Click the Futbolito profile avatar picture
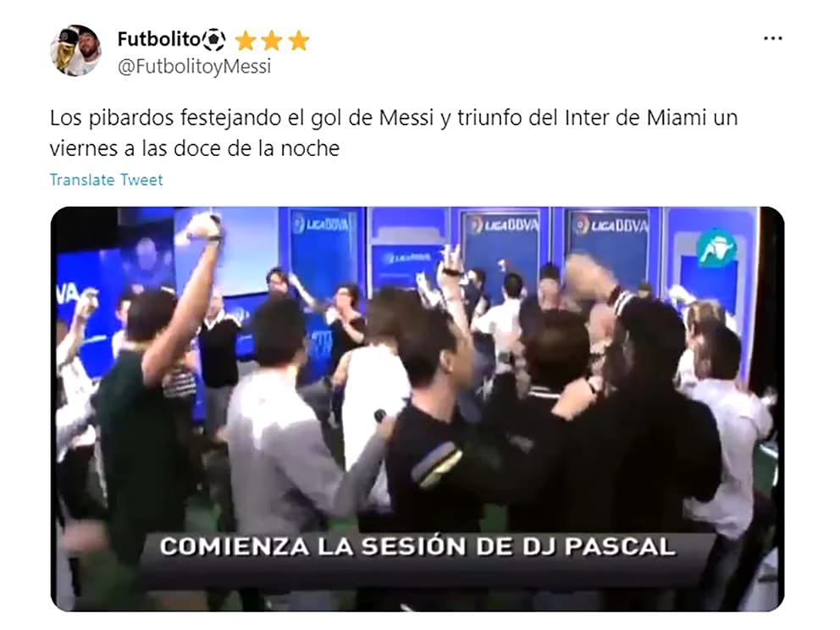This screenshot has height=630, width=840. [75, 50]
